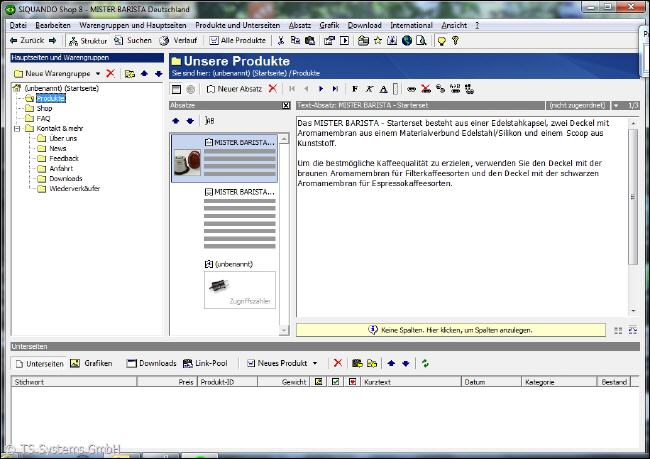The image size is (650, 459).
Task: Select the Shop folder in tree
Action: click(x=44, y=108)
